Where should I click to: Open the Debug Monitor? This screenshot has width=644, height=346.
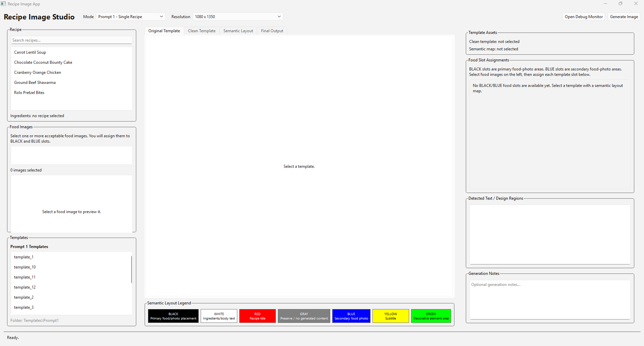[x=584, y=17]
